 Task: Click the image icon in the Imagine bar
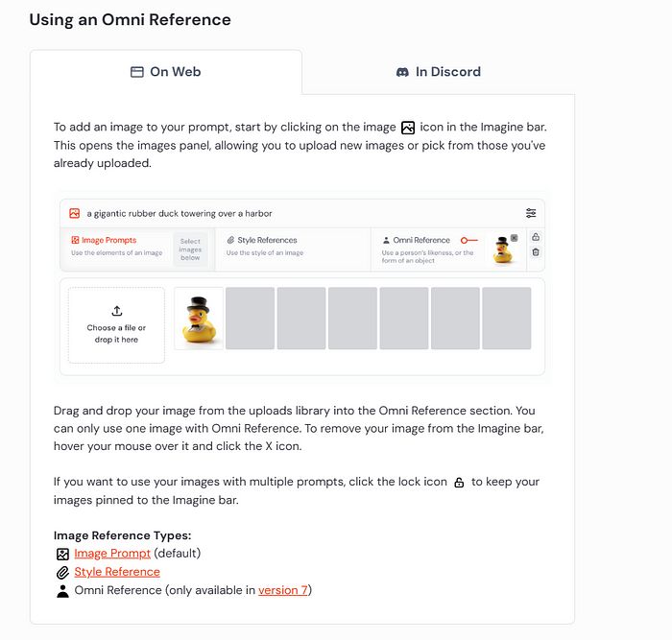point(74,213)
